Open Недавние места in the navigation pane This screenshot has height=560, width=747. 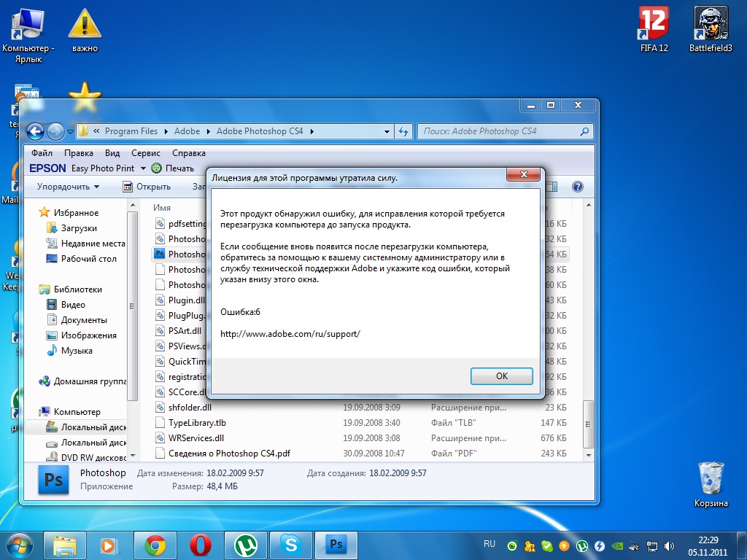[x=86, y=244]
